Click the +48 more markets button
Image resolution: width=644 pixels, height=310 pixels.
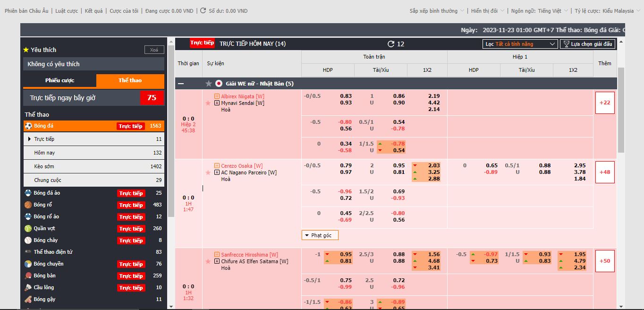coord(605,172)
